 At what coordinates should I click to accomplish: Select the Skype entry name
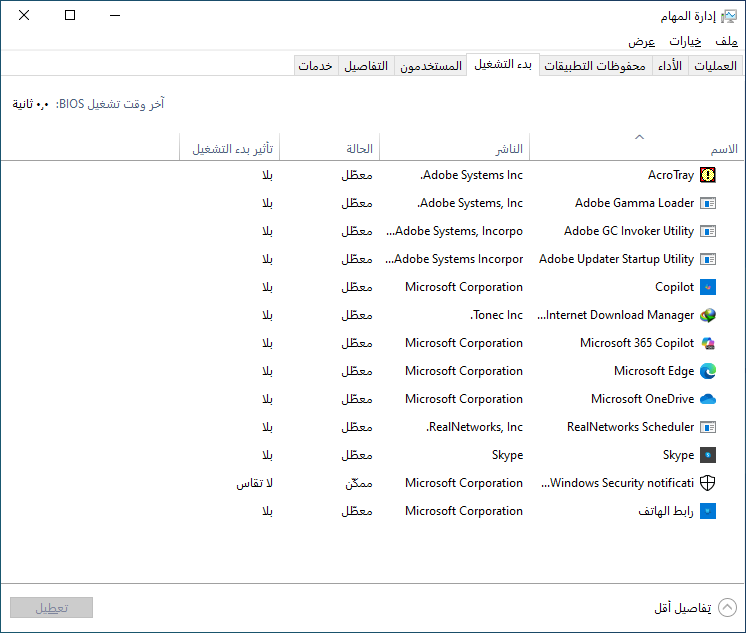tap(678, 455)
